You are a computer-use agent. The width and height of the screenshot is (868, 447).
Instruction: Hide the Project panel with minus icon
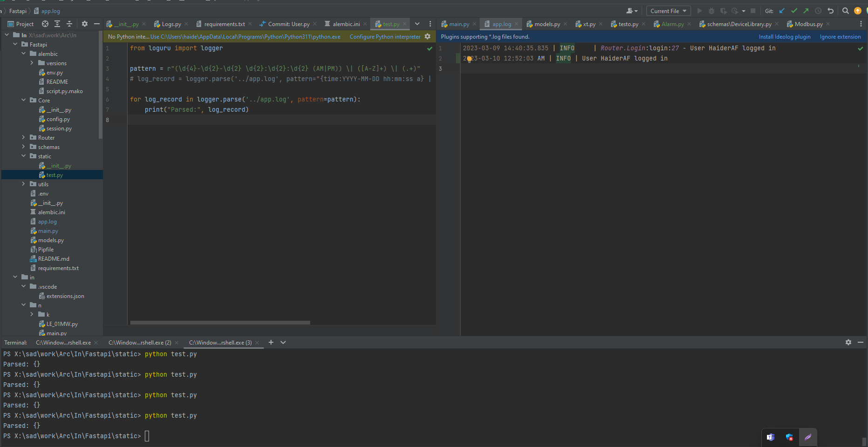pos(97,24)
